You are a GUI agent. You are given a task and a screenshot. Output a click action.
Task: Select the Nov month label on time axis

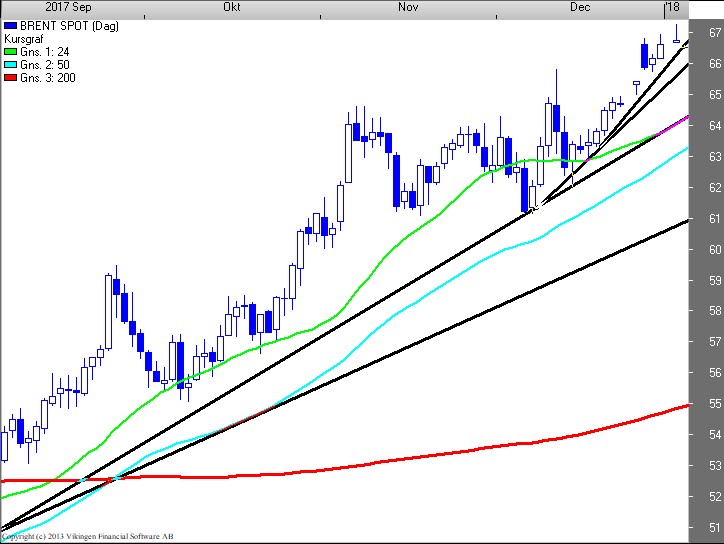(407, 7)
